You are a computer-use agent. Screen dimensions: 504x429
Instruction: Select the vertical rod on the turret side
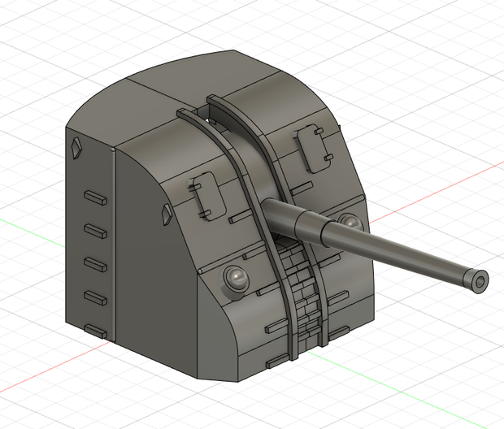click(112, 245)
